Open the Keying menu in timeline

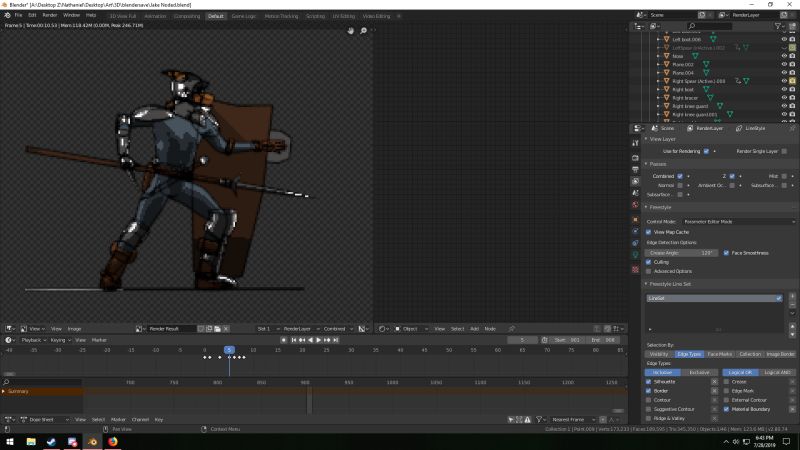tap(59, 340)
